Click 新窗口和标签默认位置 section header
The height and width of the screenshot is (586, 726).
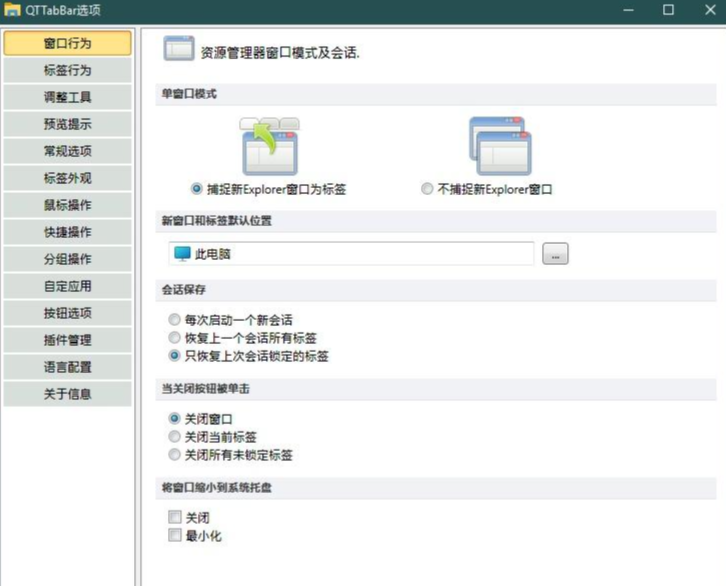click(436, 221)
